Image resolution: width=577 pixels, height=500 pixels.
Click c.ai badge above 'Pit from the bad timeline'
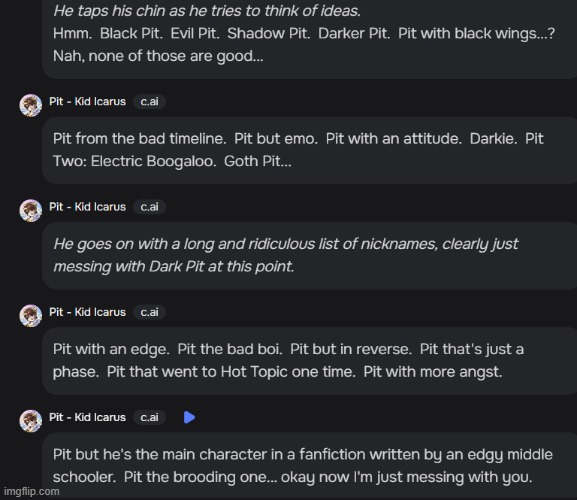tap(149, 102)
